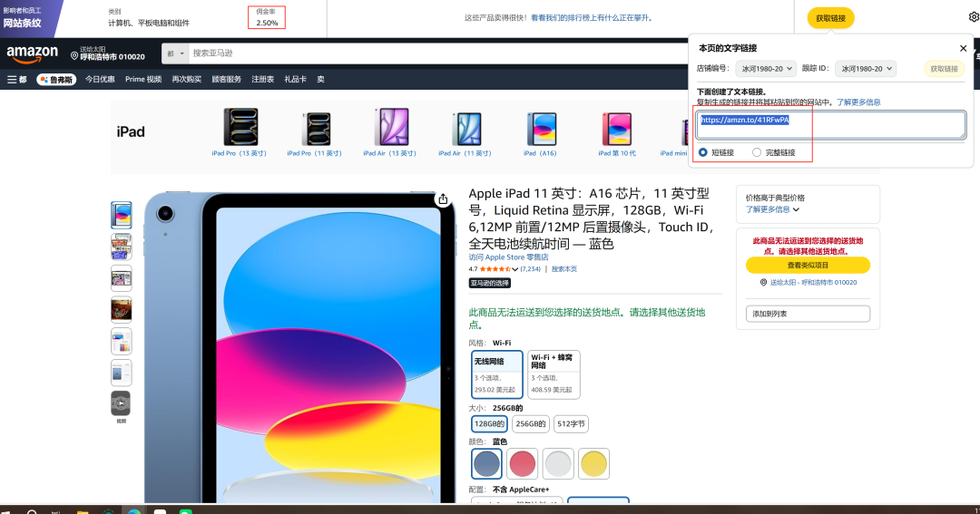Select the pink color swatch
The width and height of the screenshot is (980, 514).
[523, 464]
